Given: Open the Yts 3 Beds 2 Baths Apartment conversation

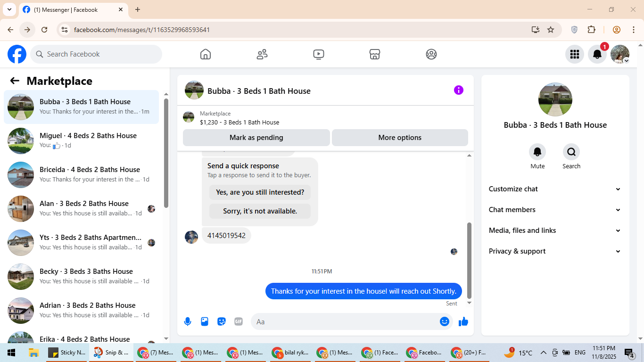Looking at the screenshot, I should 81,243.
